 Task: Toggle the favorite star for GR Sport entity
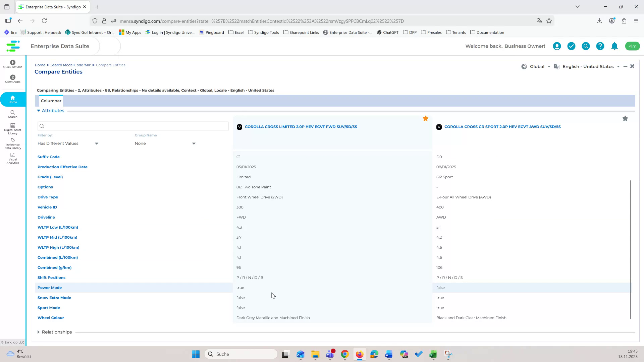pyautogui.click(x=625, y=118)
